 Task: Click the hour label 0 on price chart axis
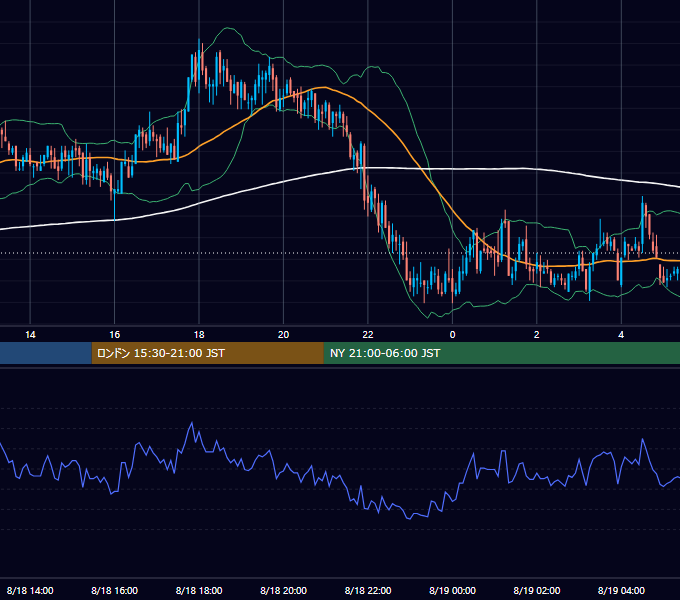coord(452,335)
